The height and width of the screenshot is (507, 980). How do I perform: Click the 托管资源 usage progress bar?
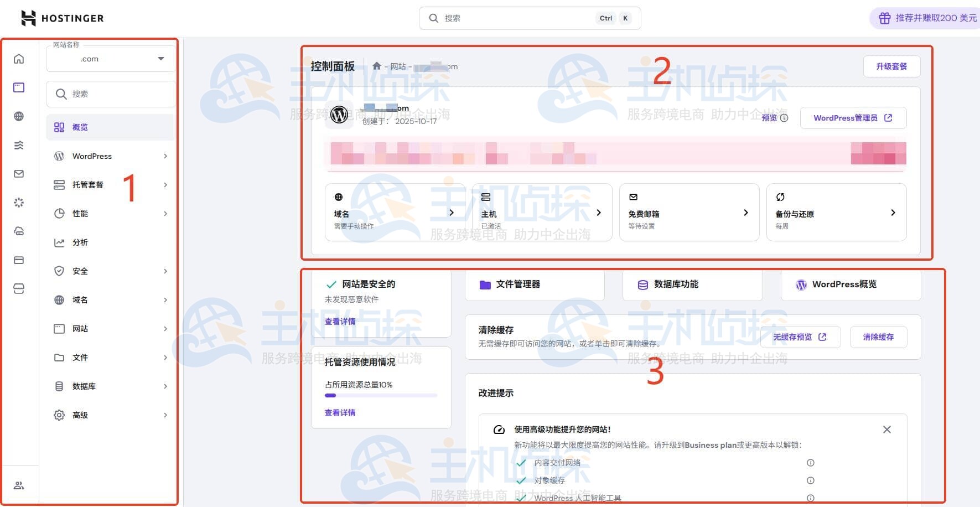pos(381,396)
